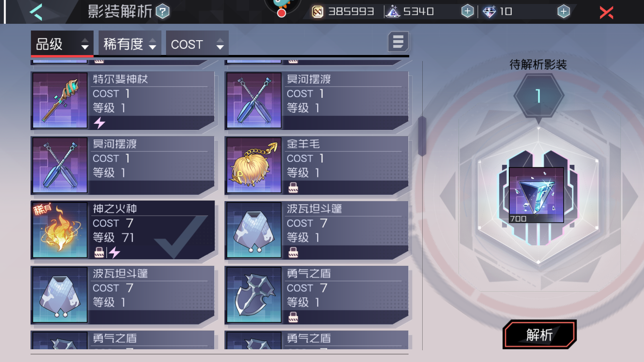The width and height of the screenshot is (644, 362).
Task: Sort by 稀有度 dropdown
Action: click(x=130, y=44)
